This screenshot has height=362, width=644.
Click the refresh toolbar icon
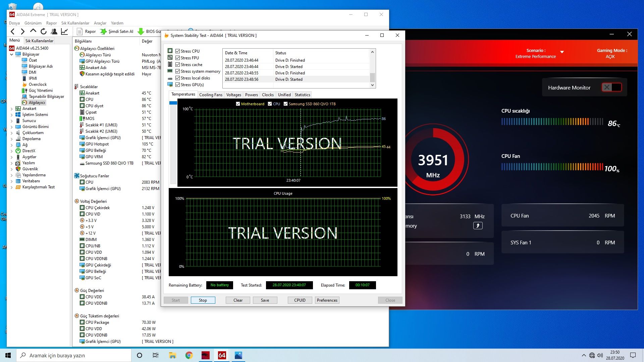pos(43,32)
